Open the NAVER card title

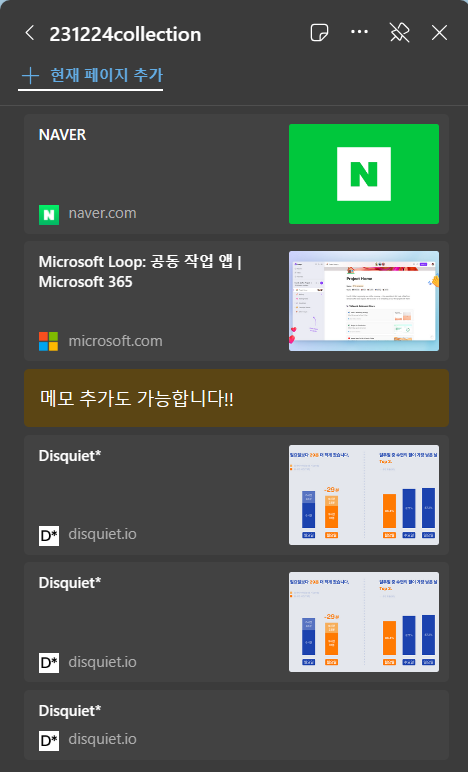point(62,135)
